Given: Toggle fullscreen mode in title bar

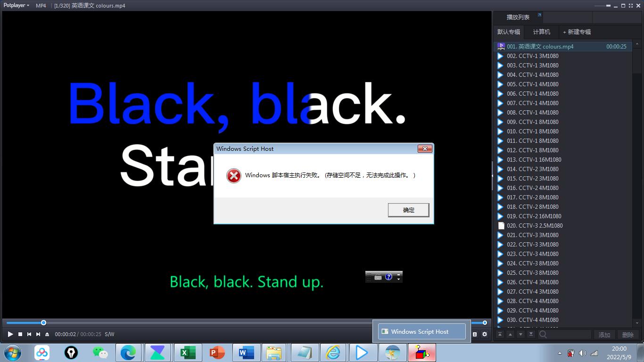Looking at the screenshot, I should (x=630, y=6).
